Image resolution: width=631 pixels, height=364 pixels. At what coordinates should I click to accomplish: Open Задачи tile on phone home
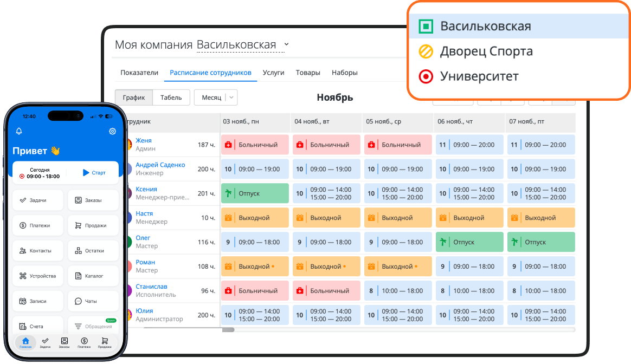pyautogui.click(x=38, y=200)
